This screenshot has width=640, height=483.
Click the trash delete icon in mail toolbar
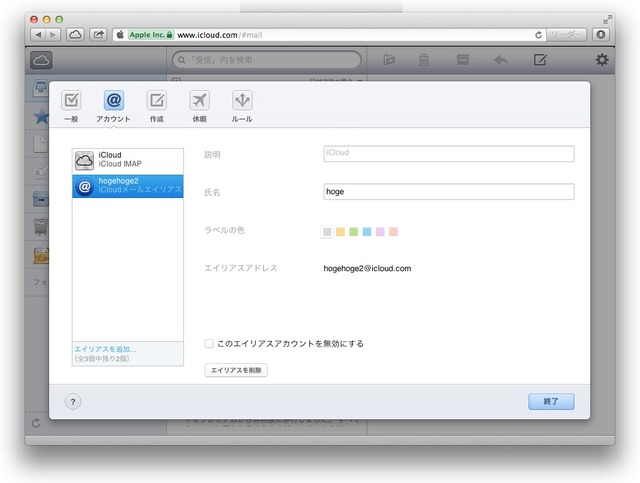pos(424,60)
